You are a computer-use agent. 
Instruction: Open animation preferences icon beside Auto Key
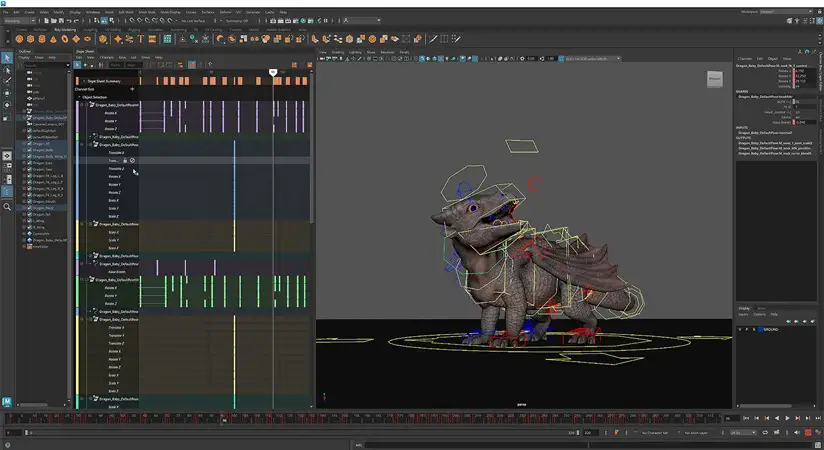(818, 433)
